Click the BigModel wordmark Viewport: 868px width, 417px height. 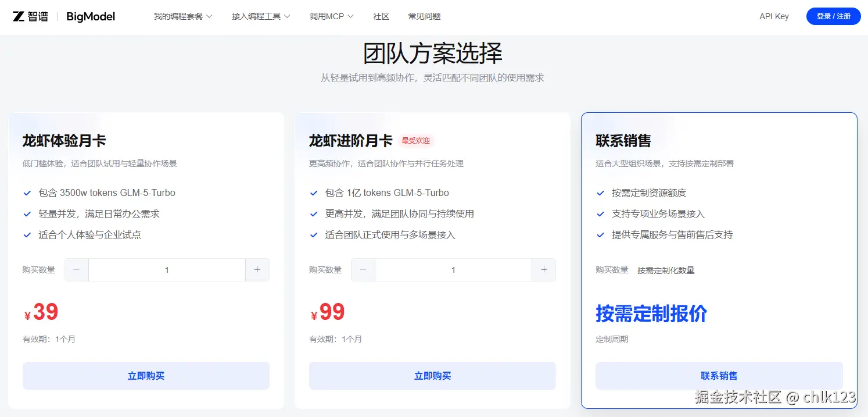coord(90,16)
